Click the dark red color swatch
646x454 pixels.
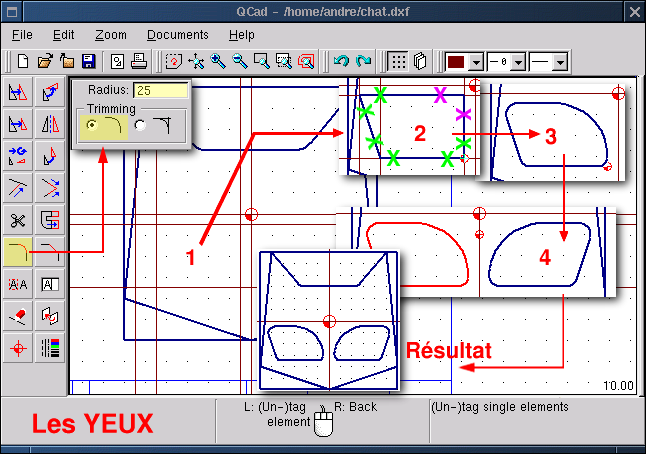[x=456, y=62]
